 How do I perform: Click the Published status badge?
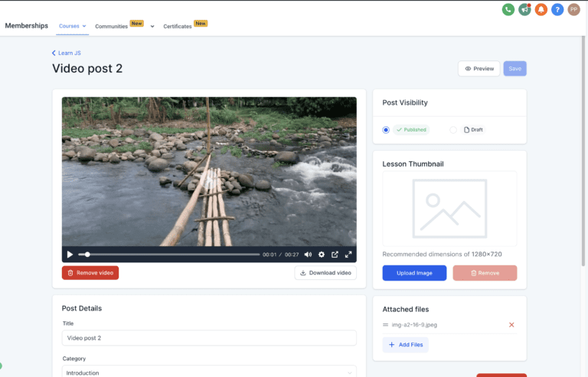[x=411, y=130]
